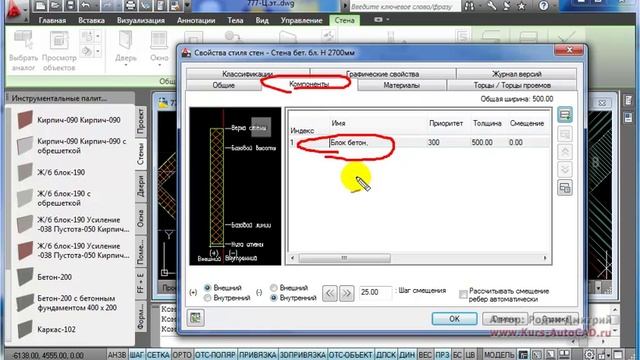Toggle ШАГ snap in the status bar
The width and height of the screenshot is (640, 360).
(x=137, y=355)
